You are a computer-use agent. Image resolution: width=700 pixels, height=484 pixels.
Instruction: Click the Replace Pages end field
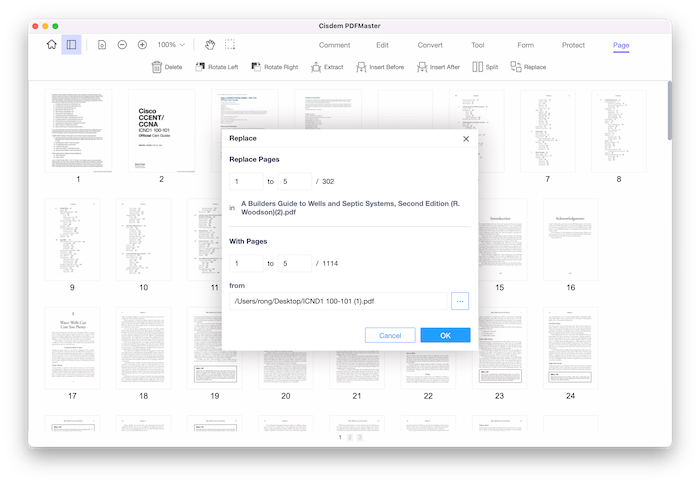[295, 181]
